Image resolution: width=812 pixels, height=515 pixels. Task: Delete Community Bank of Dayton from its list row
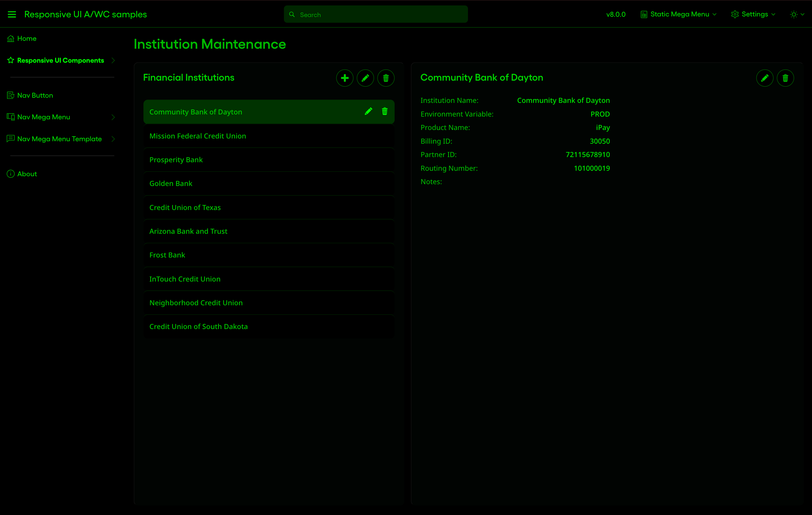(384, 111)
